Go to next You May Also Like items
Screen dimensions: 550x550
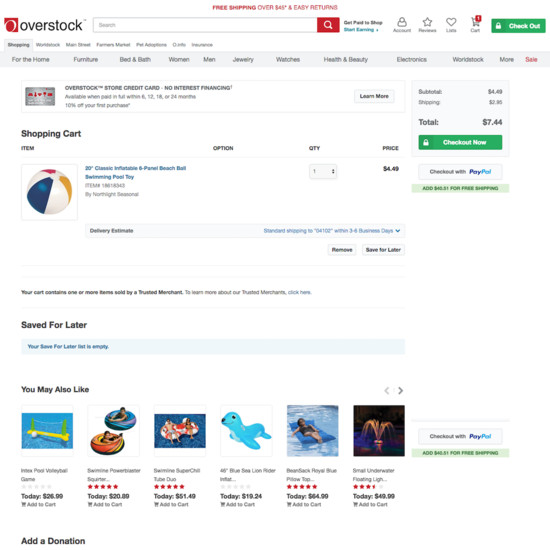[x=401, y=390]
